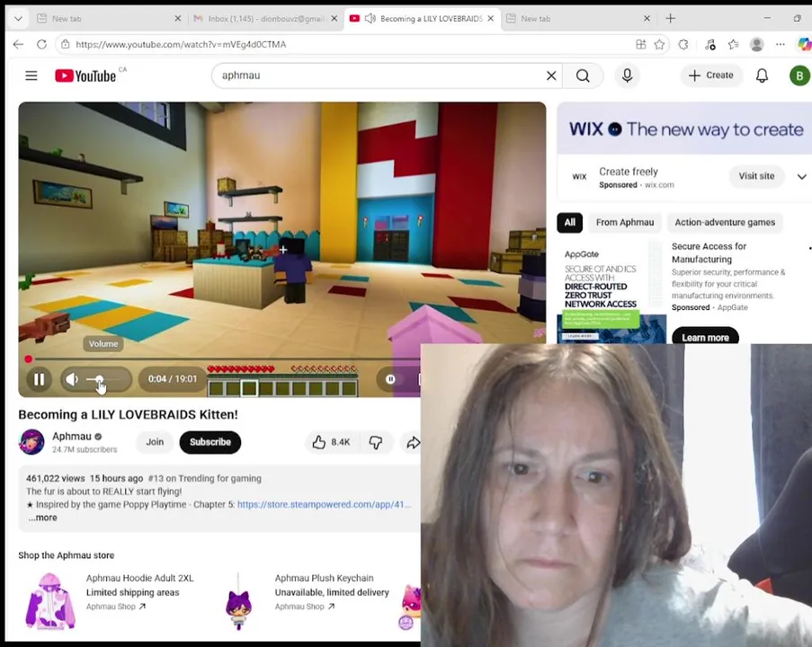Open the Copilot icon
The image size is (812, 647).
tap(804, 45)
